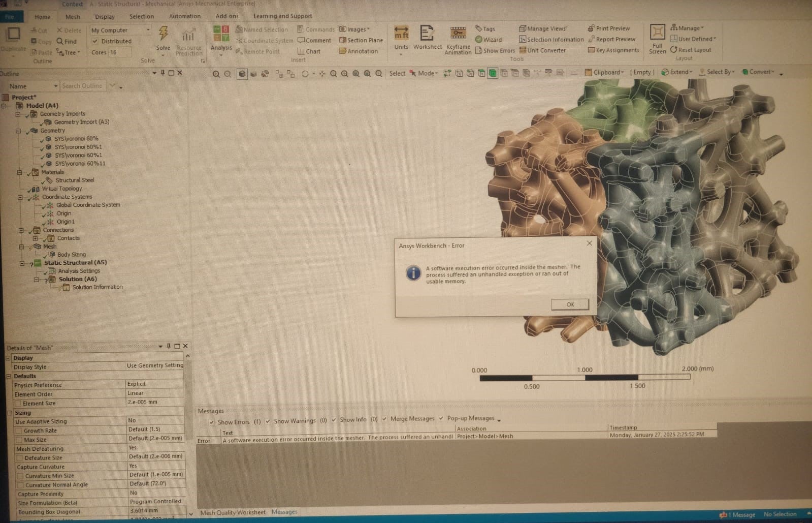Add a Section Plane
Image resolution: width=812 pixels, height=523 pixels.
pos(361,40)
